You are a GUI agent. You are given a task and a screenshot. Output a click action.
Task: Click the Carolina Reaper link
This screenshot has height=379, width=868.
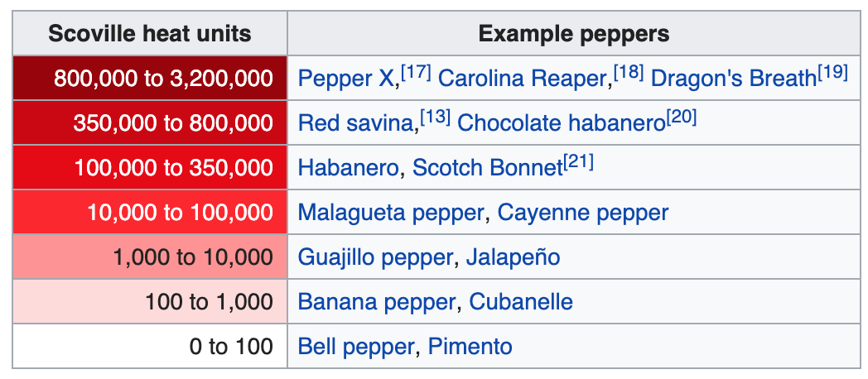[522, 79]
